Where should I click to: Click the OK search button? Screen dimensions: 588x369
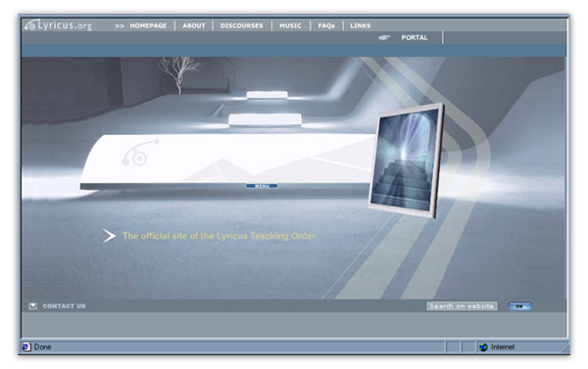coord(519,306)
